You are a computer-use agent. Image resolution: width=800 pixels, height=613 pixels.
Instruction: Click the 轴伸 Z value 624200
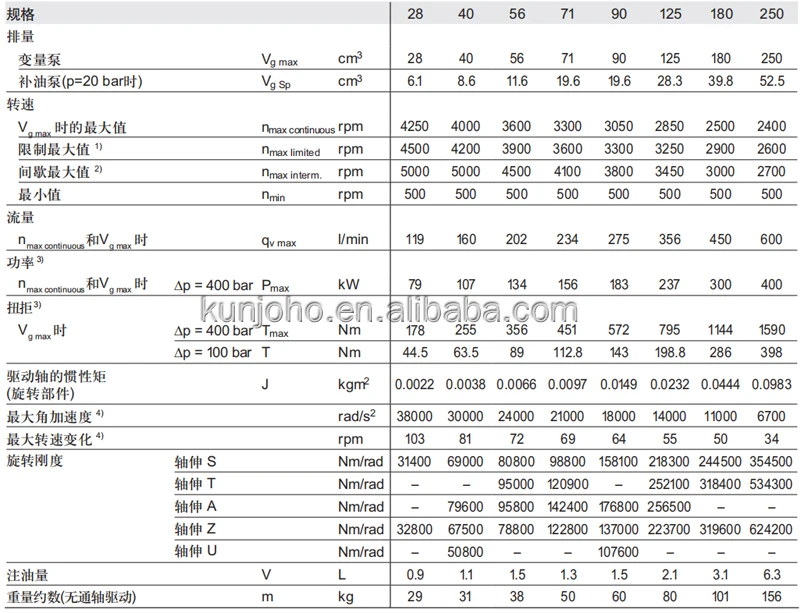point(771,529)
